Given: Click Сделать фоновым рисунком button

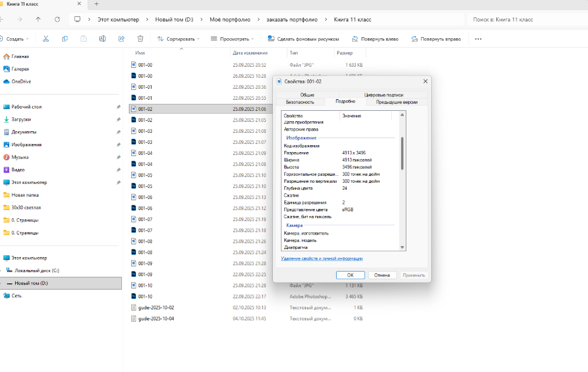Looking at the screenshot, I should (x=304, y=39).
